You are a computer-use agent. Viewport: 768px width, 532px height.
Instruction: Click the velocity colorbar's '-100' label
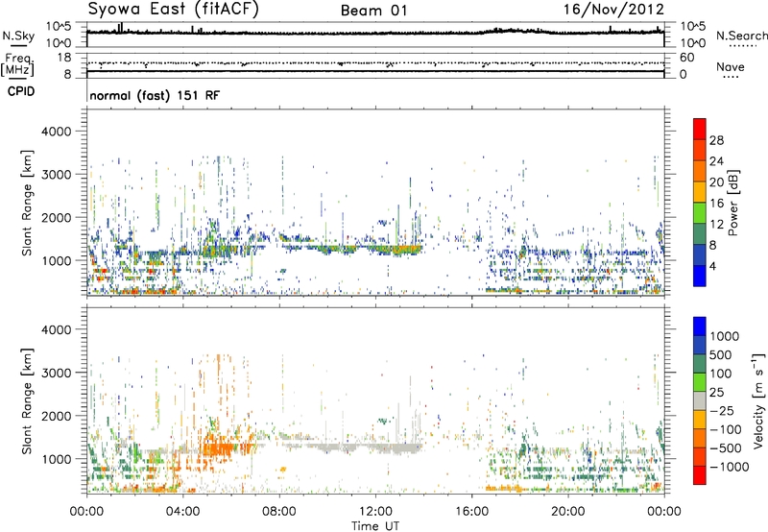[x=726, y=429]
